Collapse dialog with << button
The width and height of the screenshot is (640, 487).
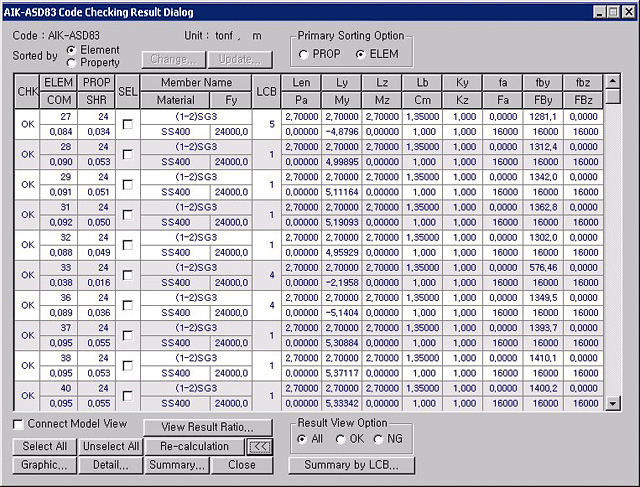[x=260, y=447]
